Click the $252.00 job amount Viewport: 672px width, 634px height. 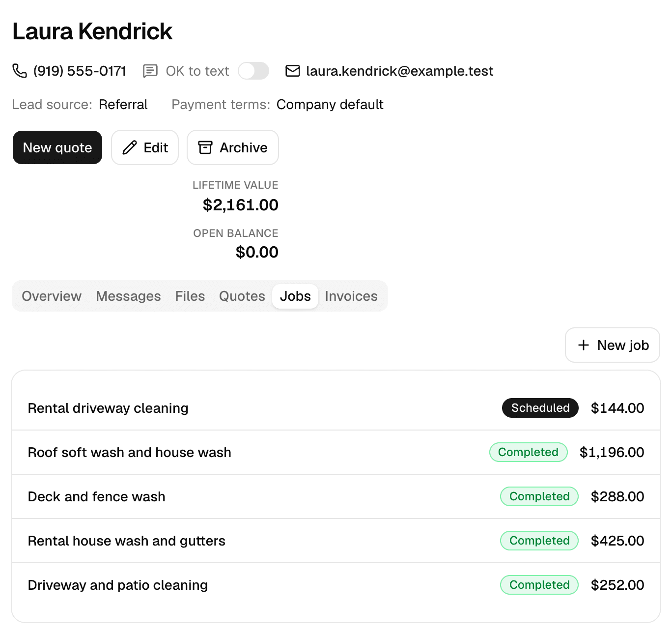click(x=617, y=585)
